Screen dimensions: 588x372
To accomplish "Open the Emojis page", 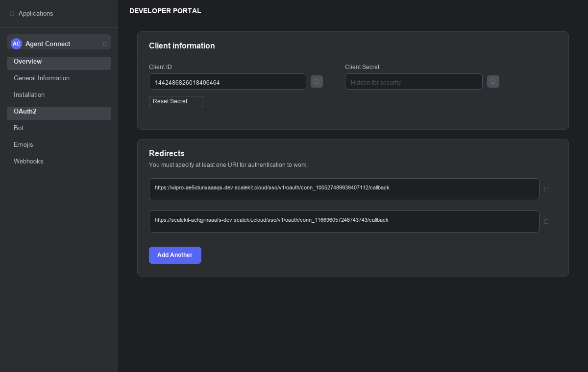I will (x=24, y=145).
